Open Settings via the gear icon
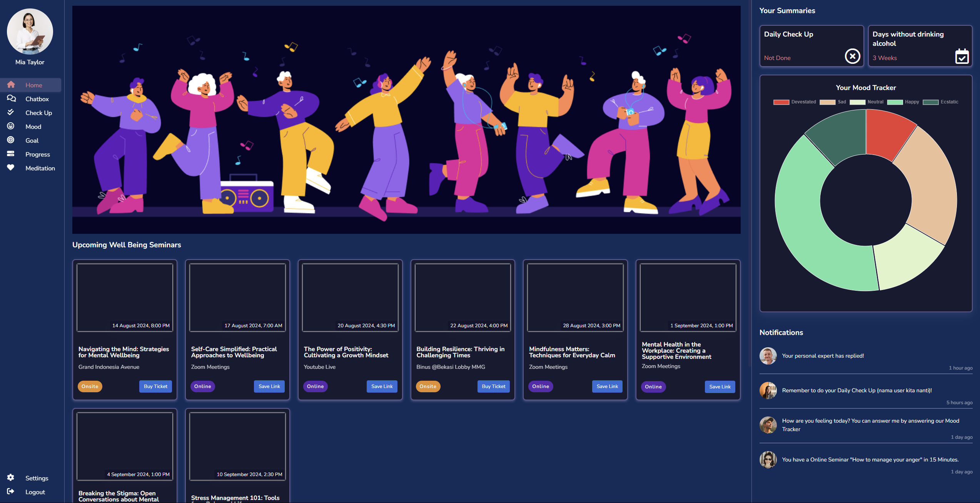The width and height of the screenshot is (980, 503). tap(10, 477)
